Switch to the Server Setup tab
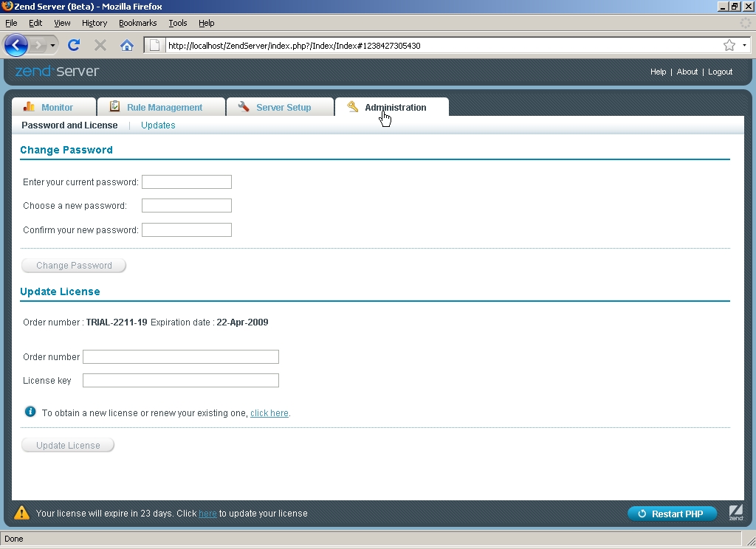 click(280, 106)
